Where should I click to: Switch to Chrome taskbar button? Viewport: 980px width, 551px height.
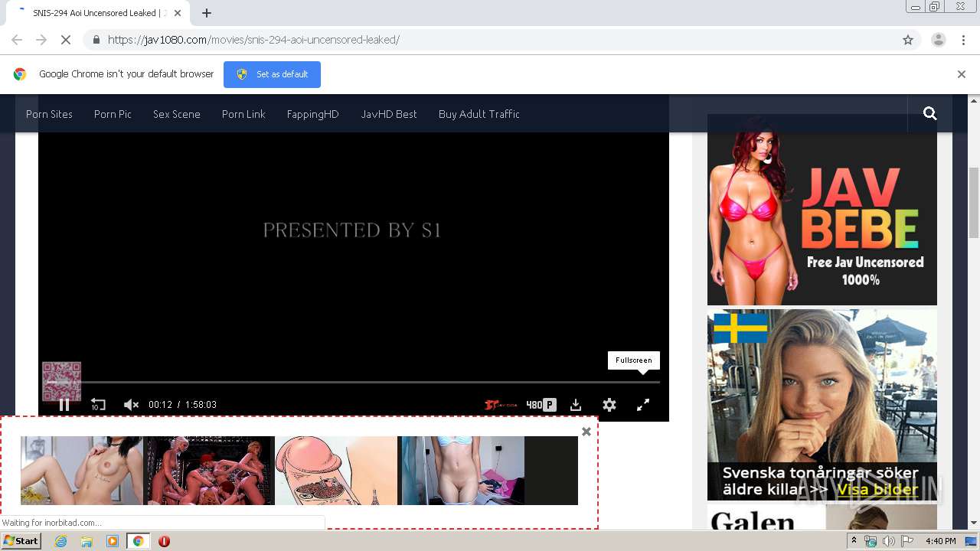(139, 541)
